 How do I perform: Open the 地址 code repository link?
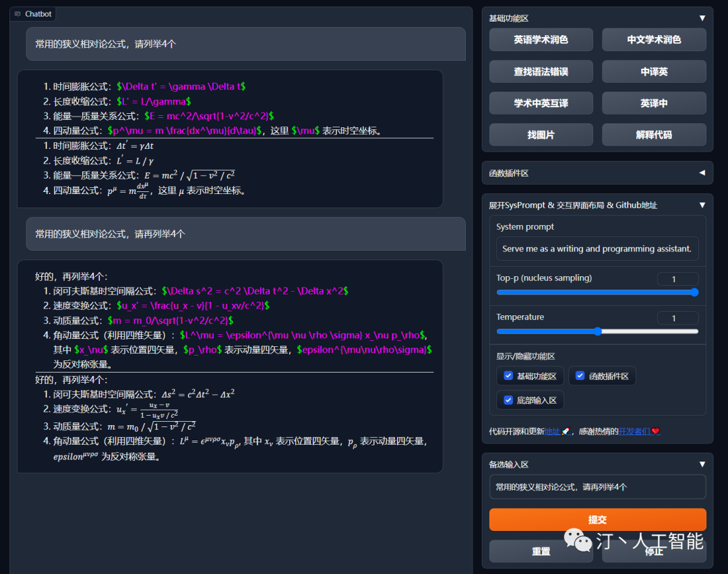(x=552, y=431)
